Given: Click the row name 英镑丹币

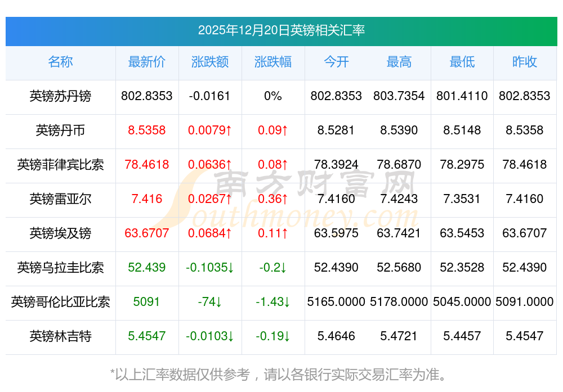Looking at the screenshot, I should [60, 130].
